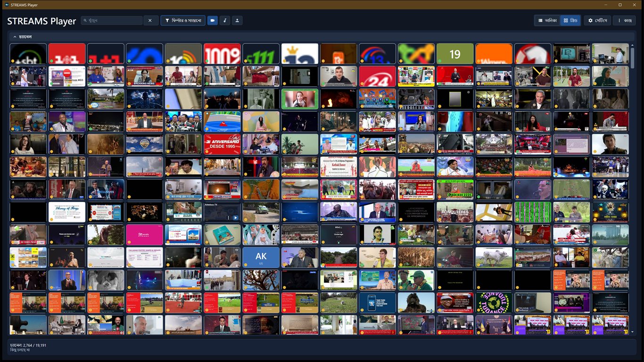
Task: Select the 'Kathak Dance' channel thumbnail
Action: pos(339,167)
